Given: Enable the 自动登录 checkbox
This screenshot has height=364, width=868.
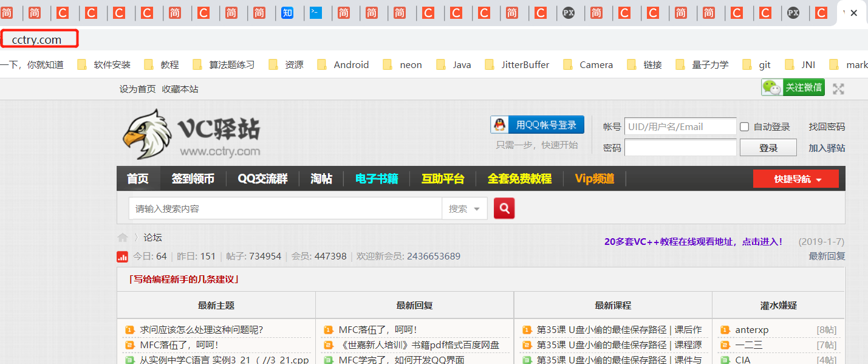Looking at the screenshot, I should [x=744, y=126].
